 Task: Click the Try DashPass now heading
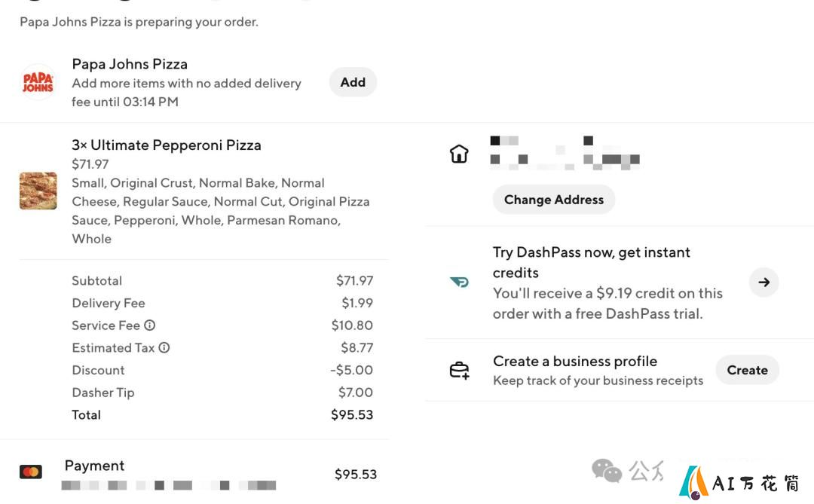tap(592, 262)
